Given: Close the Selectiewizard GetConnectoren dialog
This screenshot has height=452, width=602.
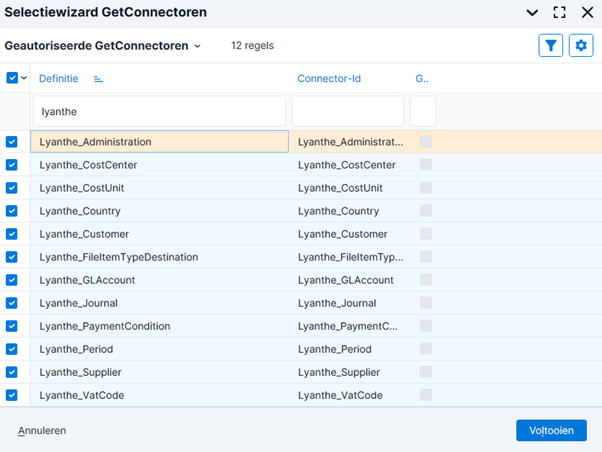Looking at the screenshot, I should tap(587, 13).
